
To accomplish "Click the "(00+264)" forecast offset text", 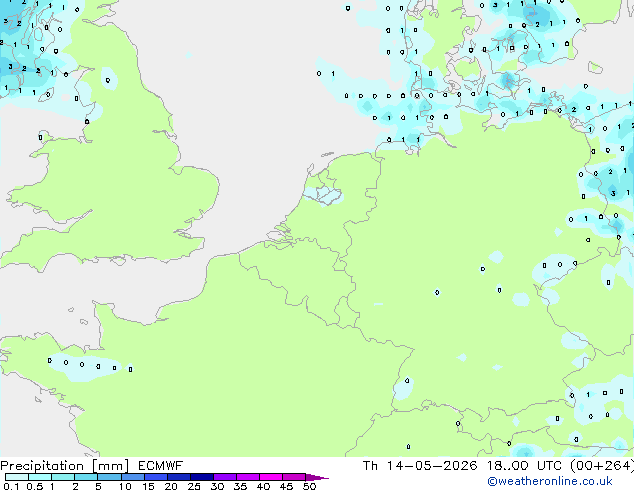I will [x=602, y=466].
